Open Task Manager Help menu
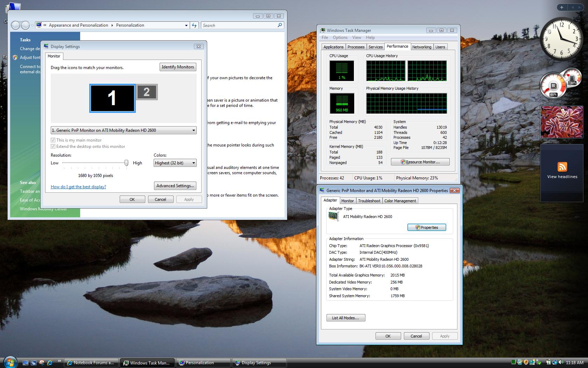The image size is (588, 368). coord(370,38)
